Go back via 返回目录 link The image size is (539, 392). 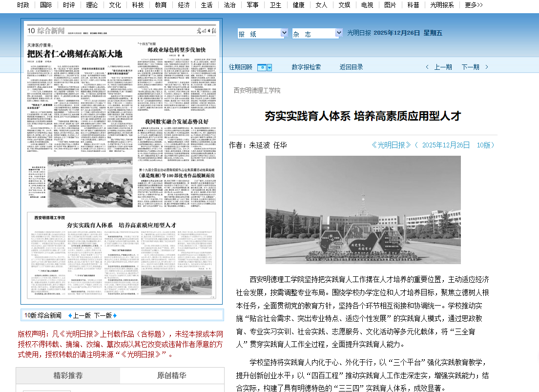click(x=351, y=67)
